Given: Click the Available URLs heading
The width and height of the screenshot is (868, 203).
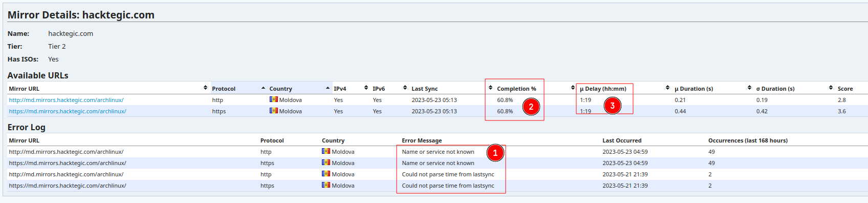Looking at the screenshot, I should pyautogui.click(x=38, y=75).
